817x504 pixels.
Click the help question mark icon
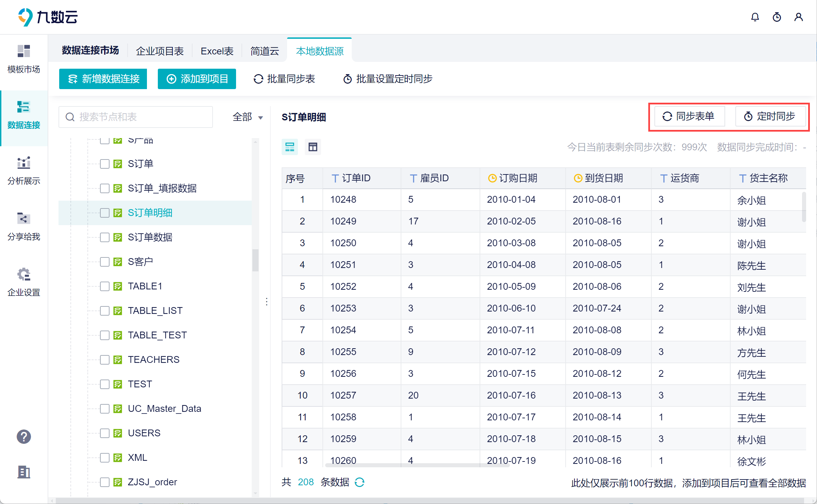(24, 437)
